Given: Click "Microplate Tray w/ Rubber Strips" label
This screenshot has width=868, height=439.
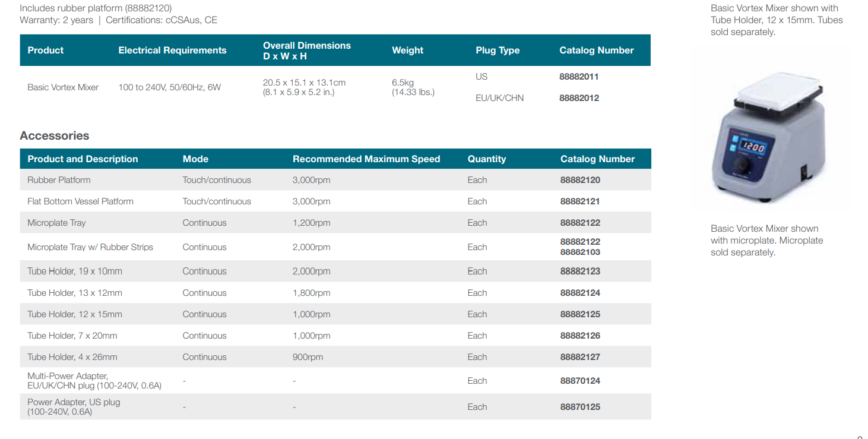Looking at the screenshot, I should coord(90,247).
